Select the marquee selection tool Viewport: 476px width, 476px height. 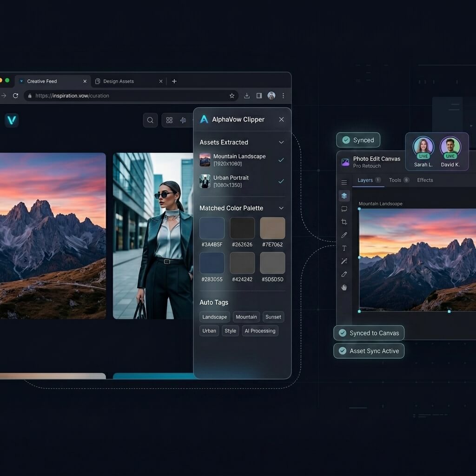[344, 209]
